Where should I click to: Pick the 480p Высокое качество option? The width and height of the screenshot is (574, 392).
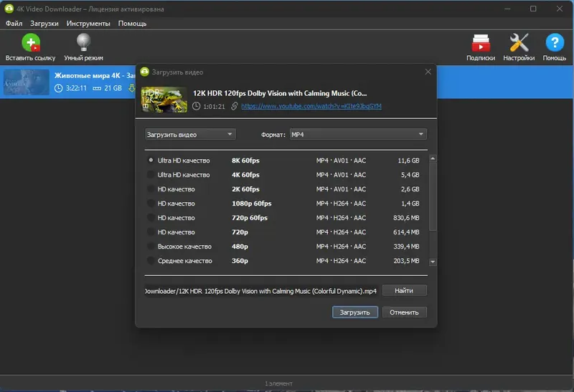151,246
